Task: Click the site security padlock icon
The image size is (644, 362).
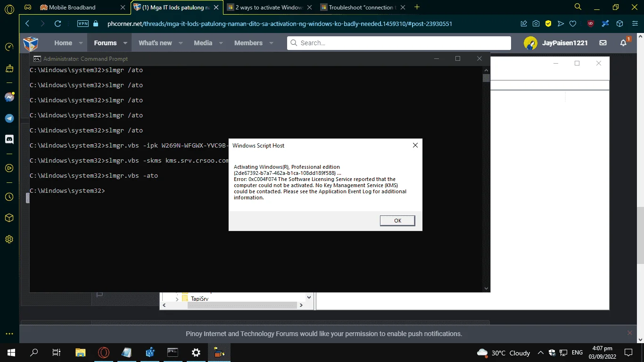Action: (x=96, y=24)
